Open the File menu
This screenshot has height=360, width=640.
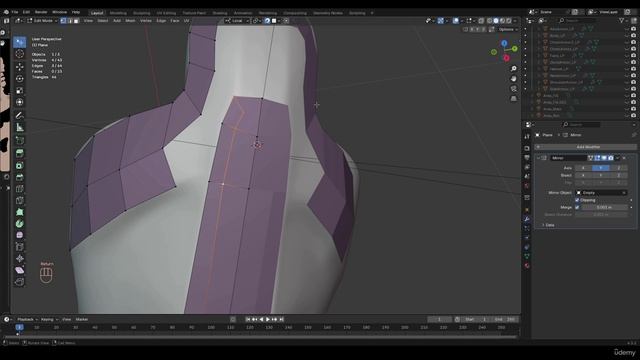click(15, 12)
